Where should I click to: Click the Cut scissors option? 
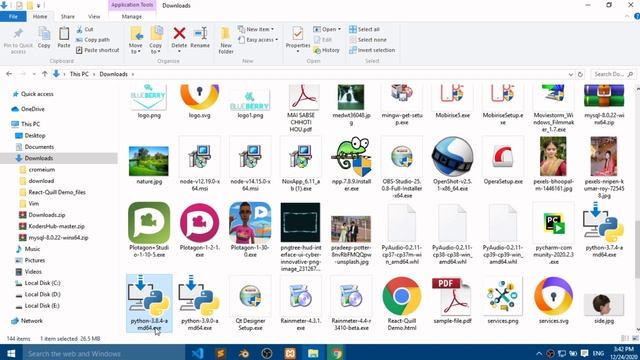click(84, 29)
